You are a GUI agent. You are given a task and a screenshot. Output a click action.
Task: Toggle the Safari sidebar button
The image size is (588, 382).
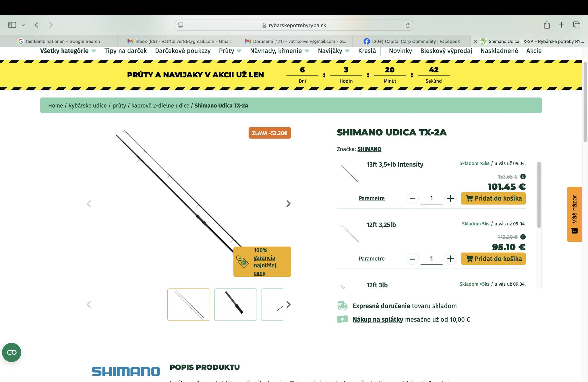click(12, 25)
